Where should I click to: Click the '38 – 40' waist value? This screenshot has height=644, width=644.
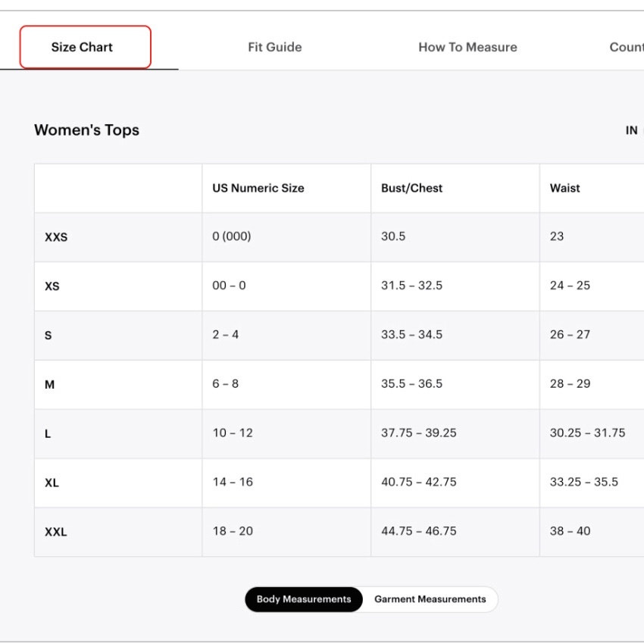(x=570, y=530)
